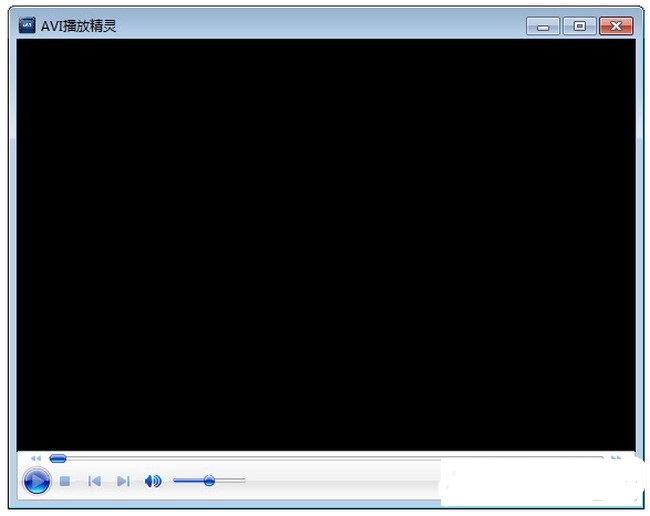Click the seek bar position handle

(58, 458)
